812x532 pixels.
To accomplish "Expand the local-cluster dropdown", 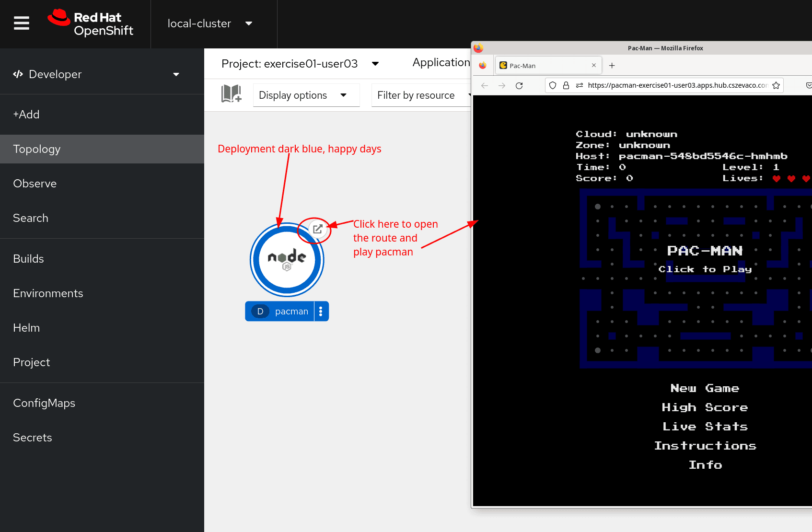I will 210,23.
